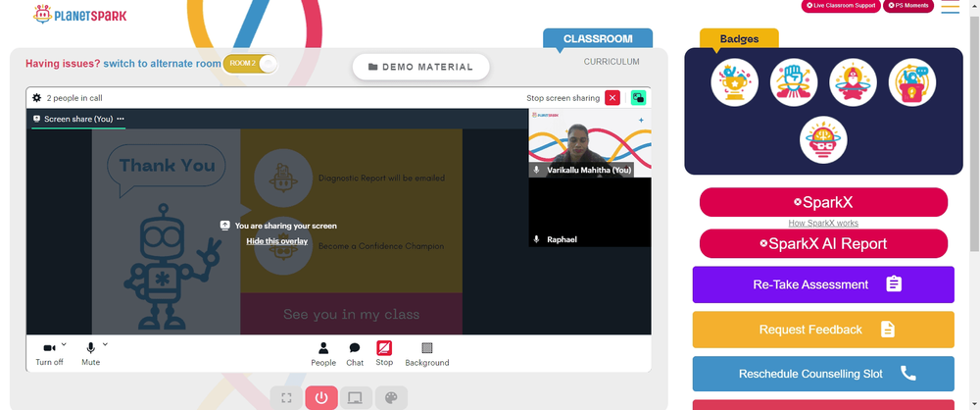Switch to the CURRICULUM tab
This screenshot has width=980, height=410.
tap(612, 62)
